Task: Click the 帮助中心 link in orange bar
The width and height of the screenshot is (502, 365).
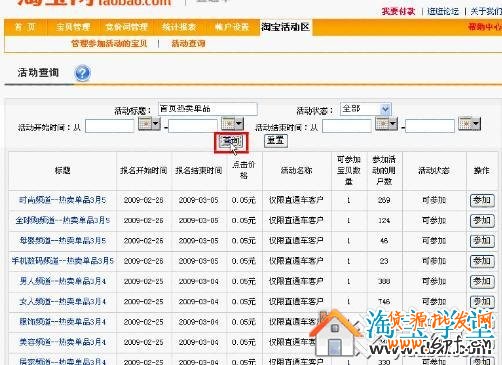Action: point(485,27)
